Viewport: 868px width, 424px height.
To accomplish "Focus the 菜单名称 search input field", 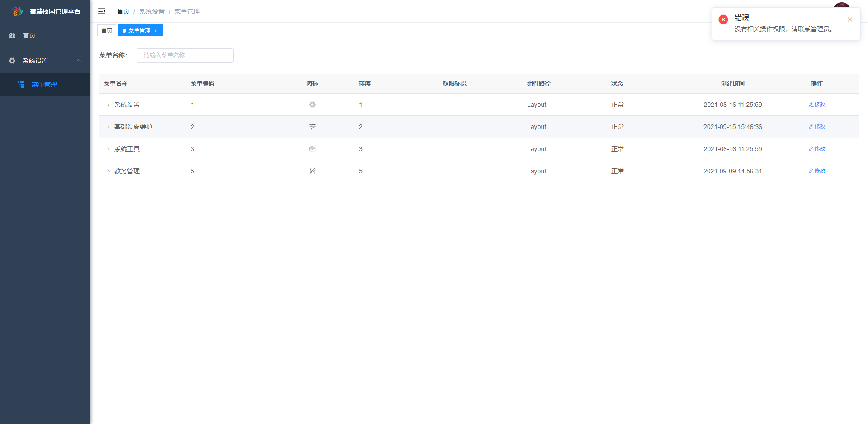I will coord(185,56).
